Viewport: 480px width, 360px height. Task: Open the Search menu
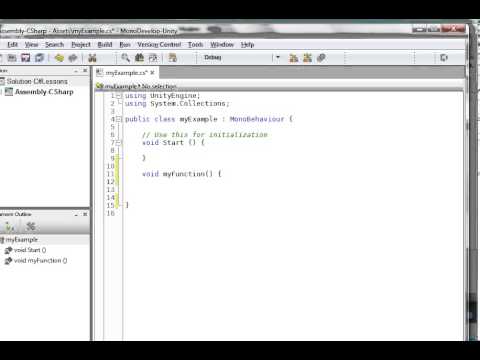coord(54,44)
